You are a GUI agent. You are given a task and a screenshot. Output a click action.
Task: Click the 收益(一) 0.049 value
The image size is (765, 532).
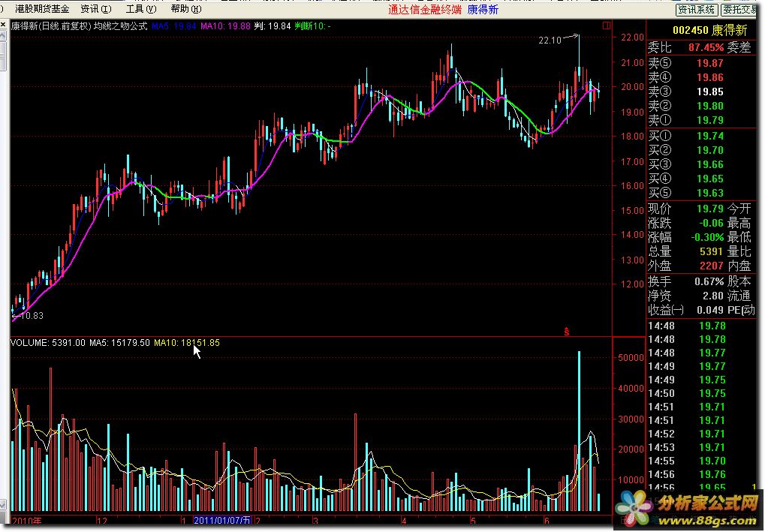click(710, 310)
